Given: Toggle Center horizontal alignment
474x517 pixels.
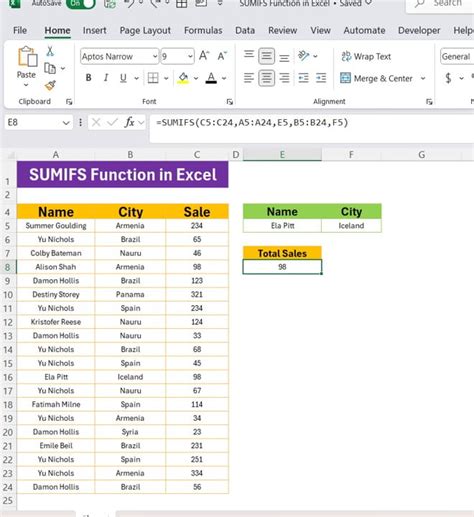Looking at the screenshot, I should (266, 78).
